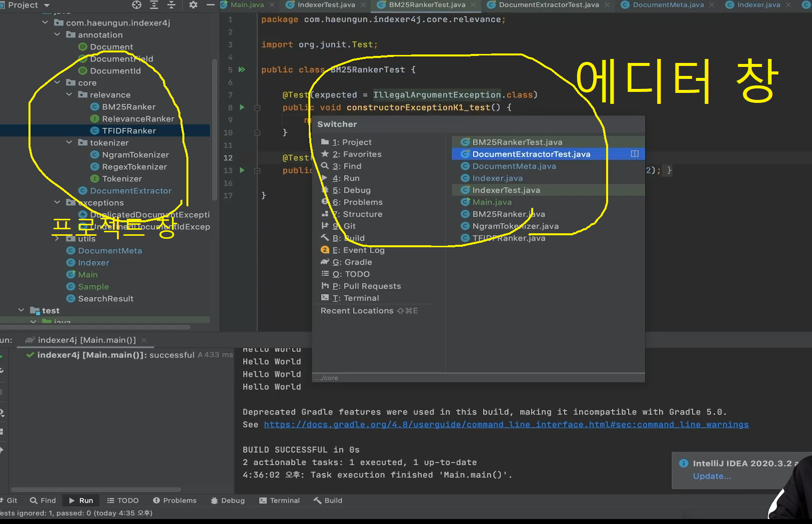This screenshot has width=812, height=524.
Task: Open TODO tool window in bottom bar
Action: click(x=122, y=501)
